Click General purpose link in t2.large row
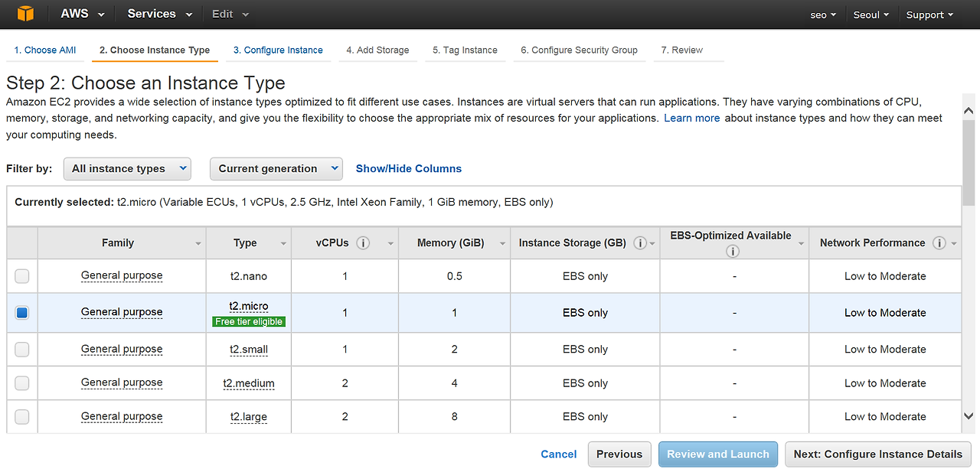The height and width of the screenshot is (472, 980). point(122,417)
